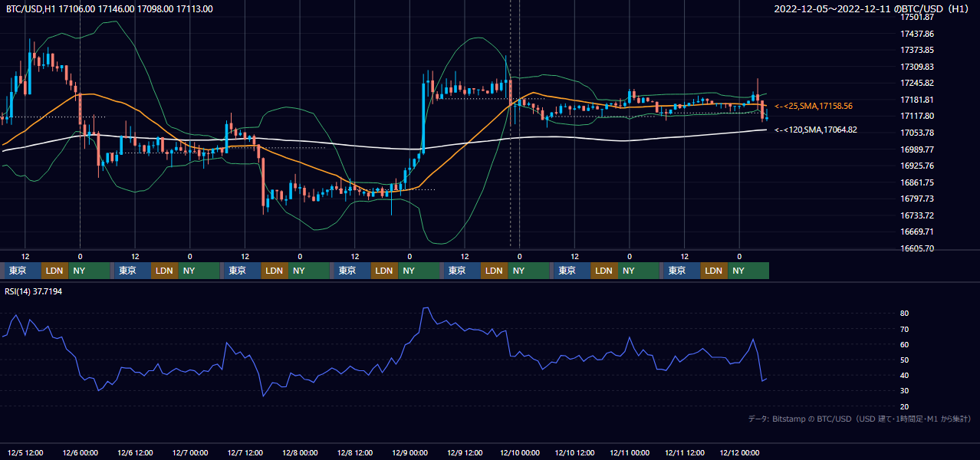980x460 pixels.
Task: Click the 12/8 00:00 time axis label
Action: 300,452
